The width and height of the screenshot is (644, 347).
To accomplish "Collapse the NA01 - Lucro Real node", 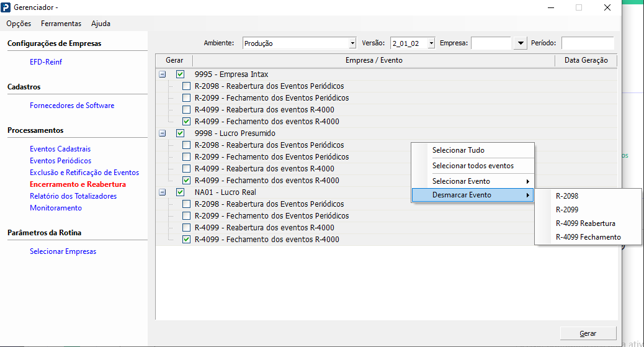I will [x=163, y=192].
